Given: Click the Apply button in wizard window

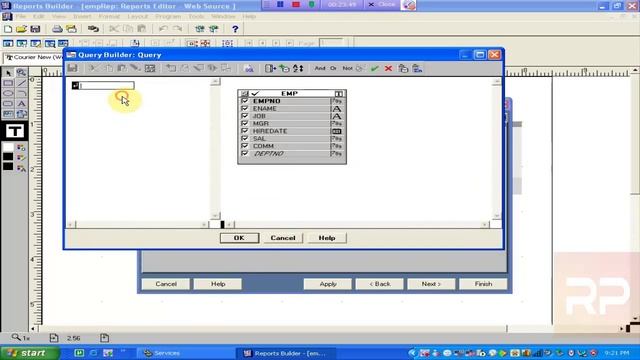Looking at the screenshot, I should pos(328,284).
